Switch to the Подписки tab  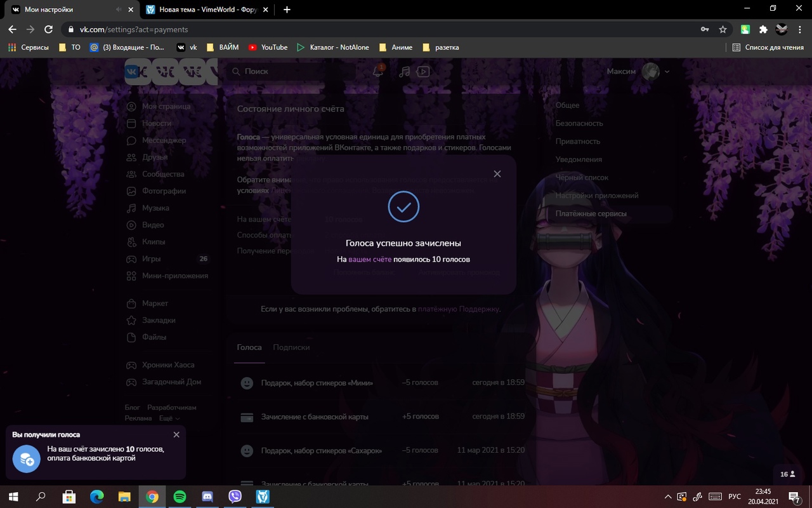tap(291, 347)
